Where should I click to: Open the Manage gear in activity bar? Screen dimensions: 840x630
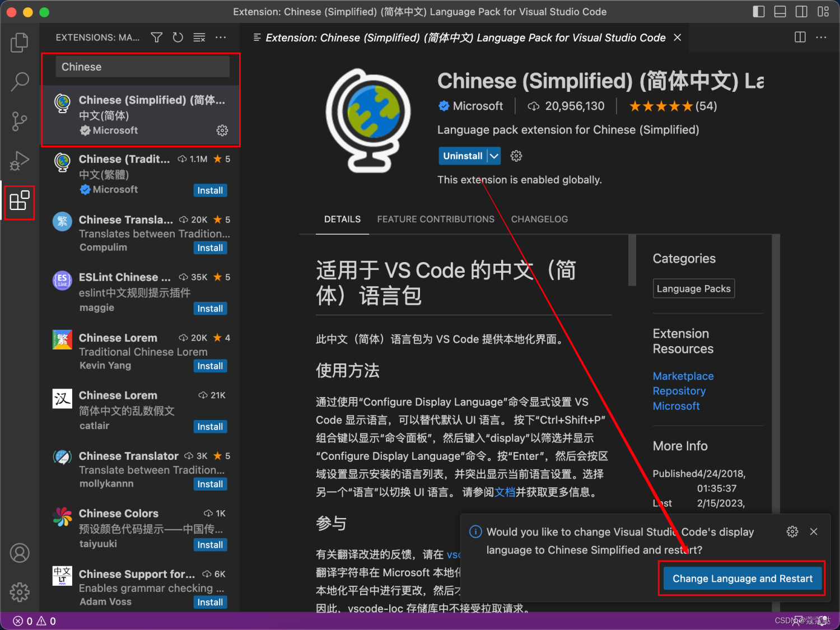pos(20,592)
